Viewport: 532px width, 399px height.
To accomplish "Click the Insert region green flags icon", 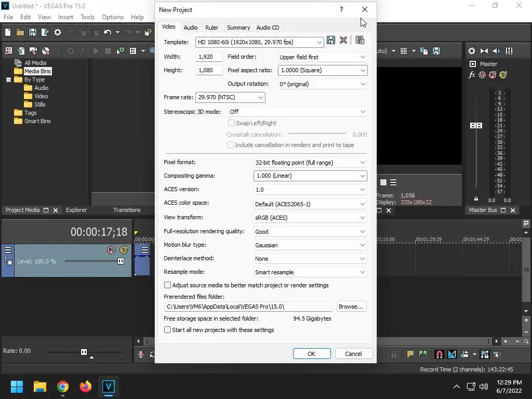I will [x=423, y=354].
